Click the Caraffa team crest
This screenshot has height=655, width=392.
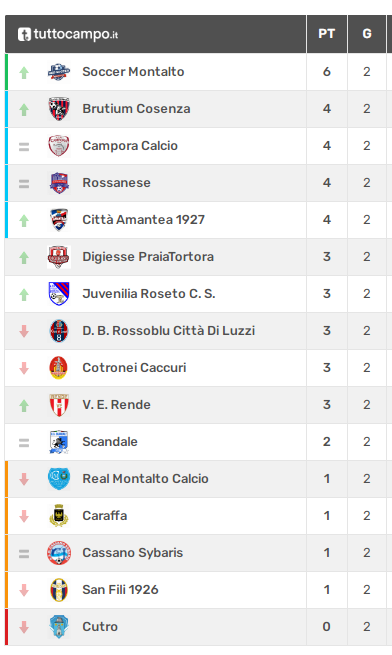tap(59, 516)
